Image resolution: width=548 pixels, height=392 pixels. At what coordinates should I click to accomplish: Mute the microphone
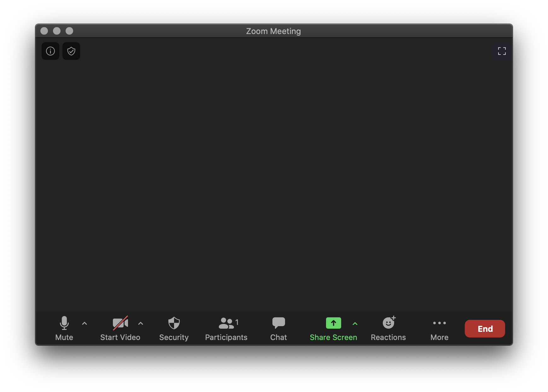pos(64,329)
